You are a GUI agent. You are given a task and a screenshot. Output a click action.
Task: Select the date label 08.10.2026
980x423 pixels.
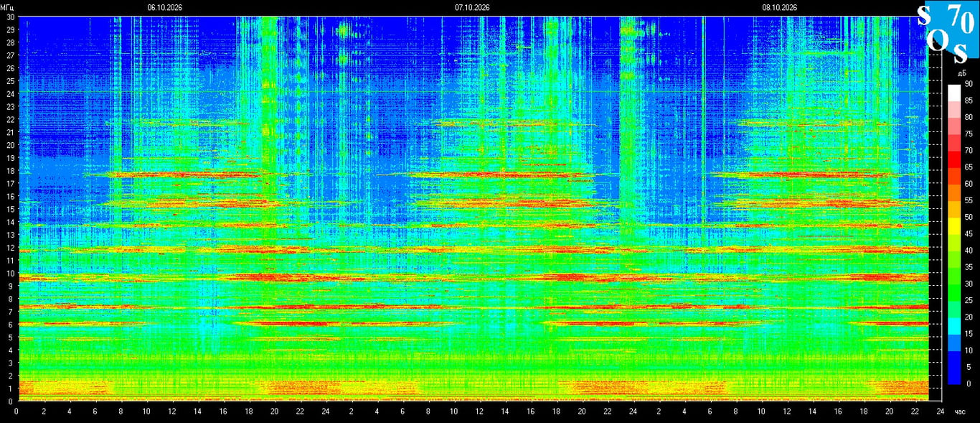780,7
